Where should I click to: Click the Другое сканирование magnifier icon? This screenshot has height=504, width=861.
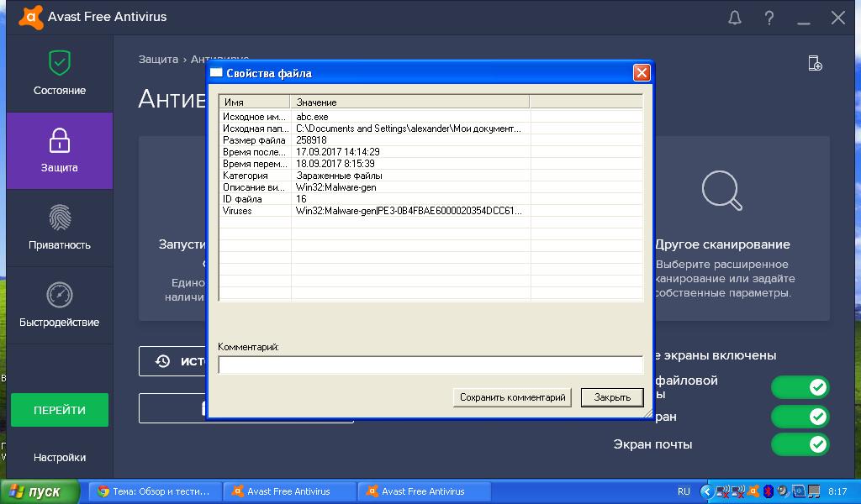pos(721,191)
